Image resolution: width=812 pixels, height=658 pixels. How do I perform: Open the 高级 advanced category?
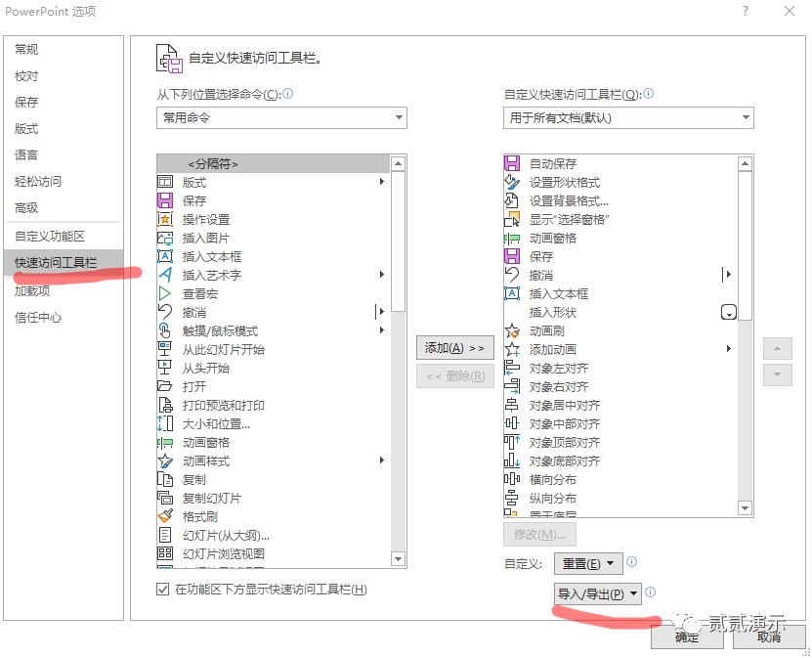pyautogui.click(x=26, y=207)
